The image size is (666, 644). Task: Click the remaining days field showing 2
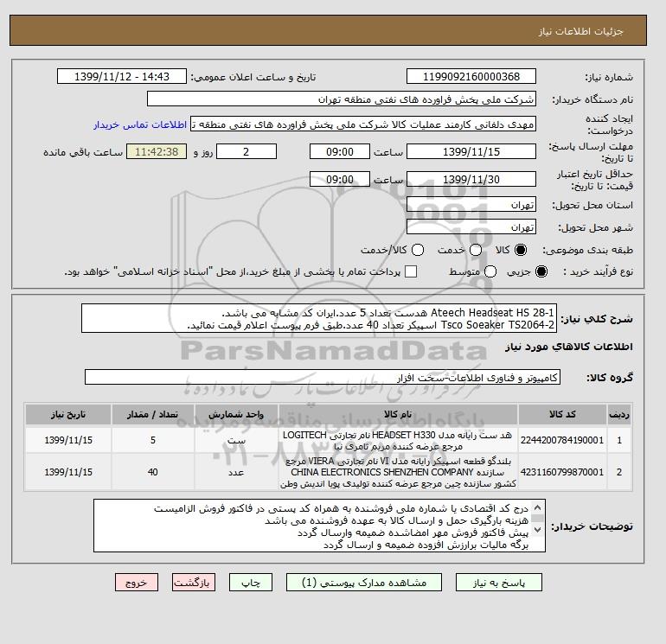coord(247,151)
